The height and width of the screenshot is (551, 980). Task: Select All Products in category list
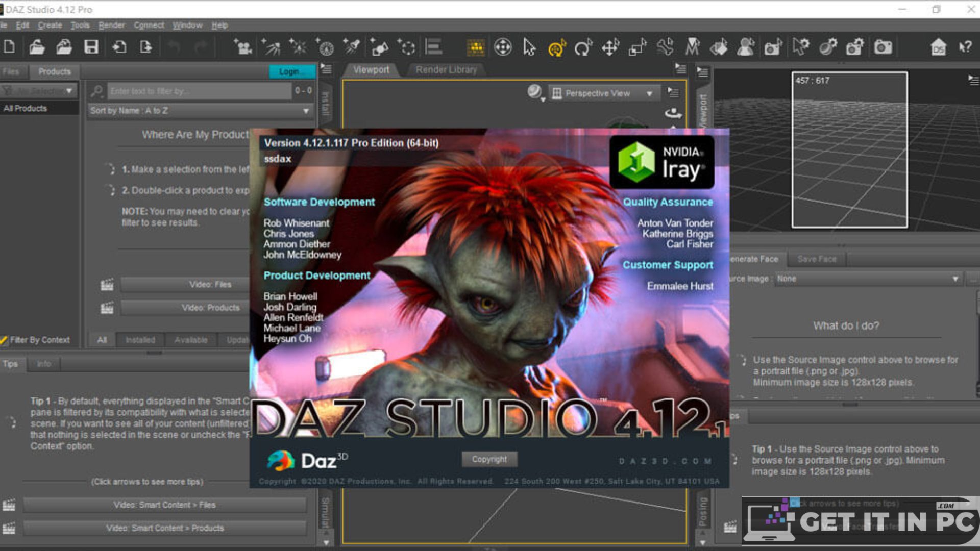(39, 108)
